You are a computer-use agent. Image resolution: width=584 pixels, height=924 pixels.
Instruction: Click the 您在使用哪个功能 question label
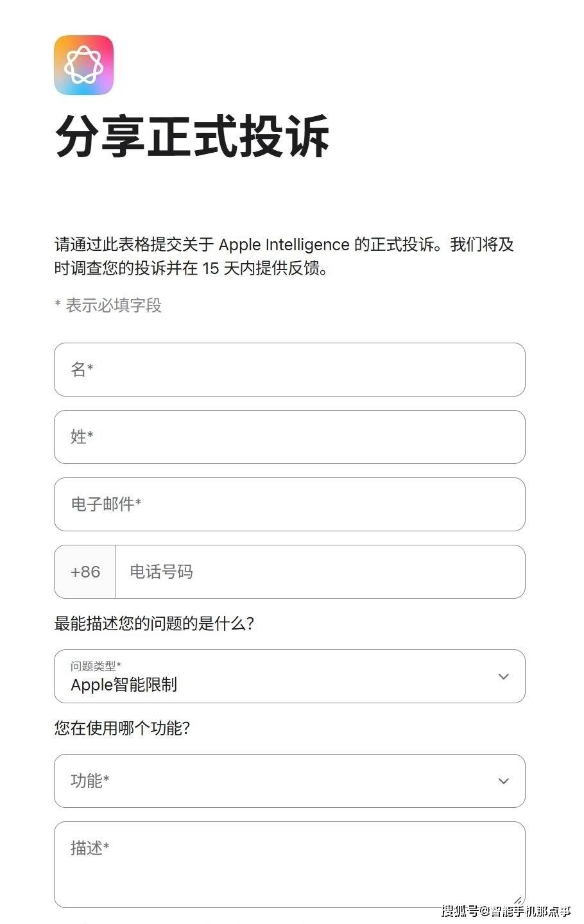[122, 728]
